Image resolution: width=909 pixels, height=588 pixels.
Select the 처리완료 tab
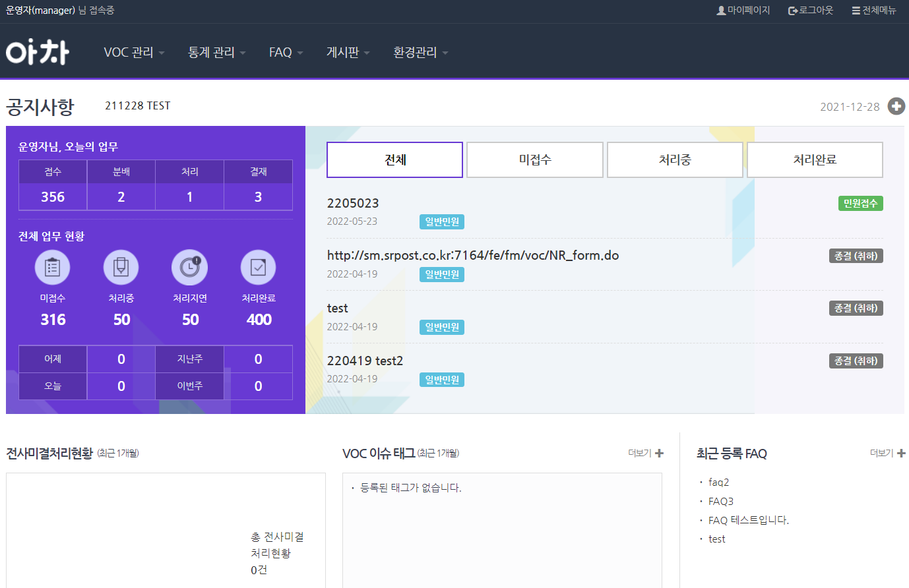coord(815,160)
